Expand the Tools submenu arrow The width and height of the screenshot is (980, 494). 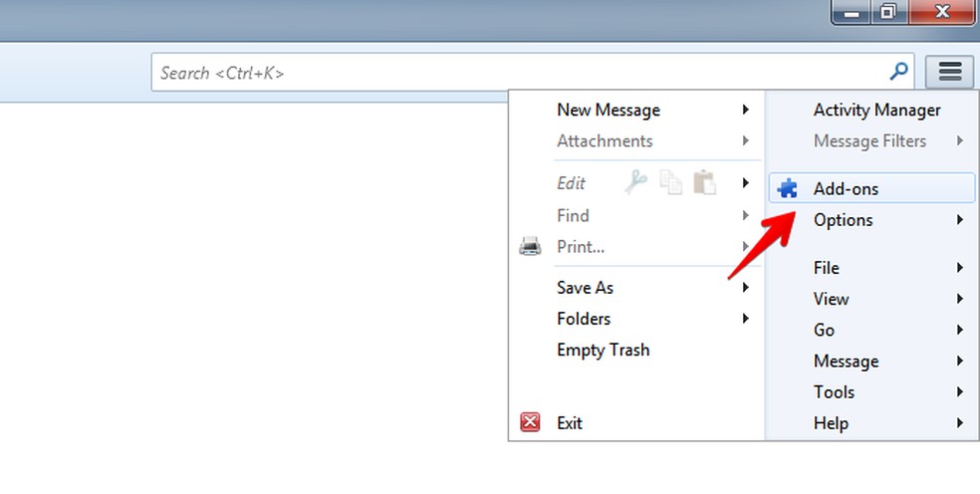pos(960,392)
